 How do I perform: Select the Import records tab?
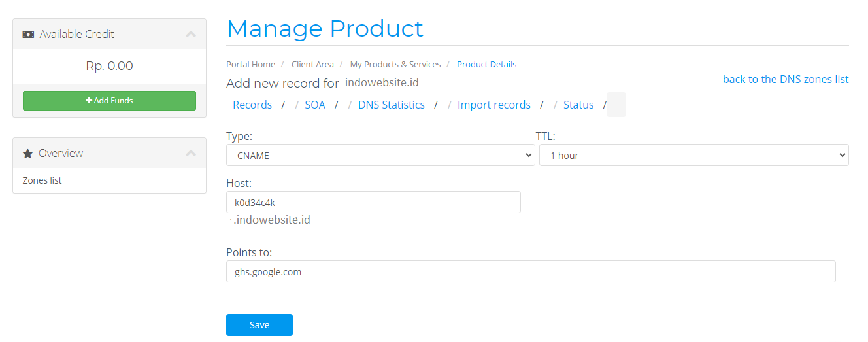click(493, 105)
